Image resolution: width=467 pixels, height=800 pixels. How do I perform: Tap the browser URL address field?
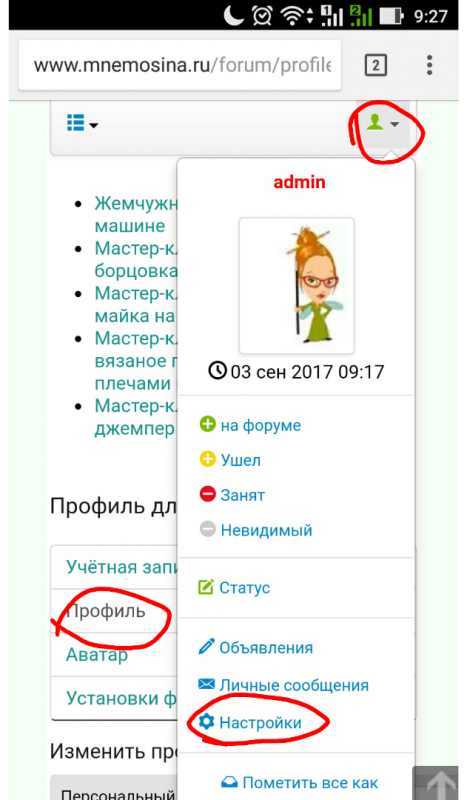pos(180,65)
